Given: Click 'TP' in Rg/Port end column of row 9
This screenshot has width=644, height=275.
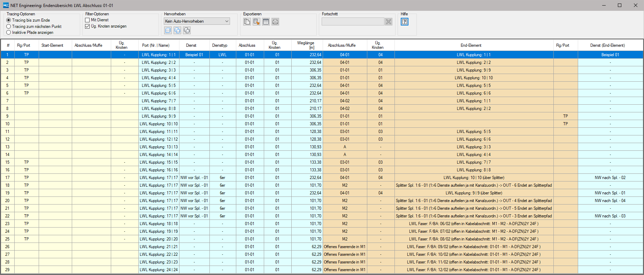Looking at the screenshot, I should (565, 116).
